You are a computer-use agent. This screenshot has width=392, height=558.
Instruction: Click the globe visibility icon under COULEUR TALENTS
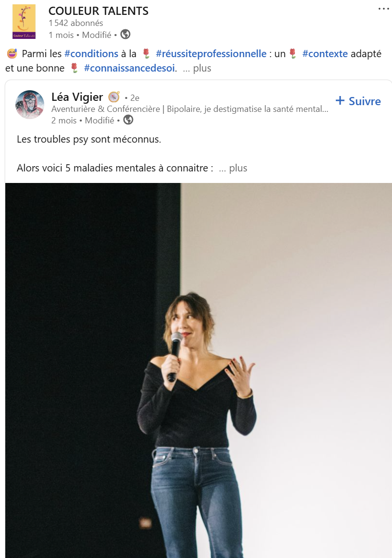[125, 35]
